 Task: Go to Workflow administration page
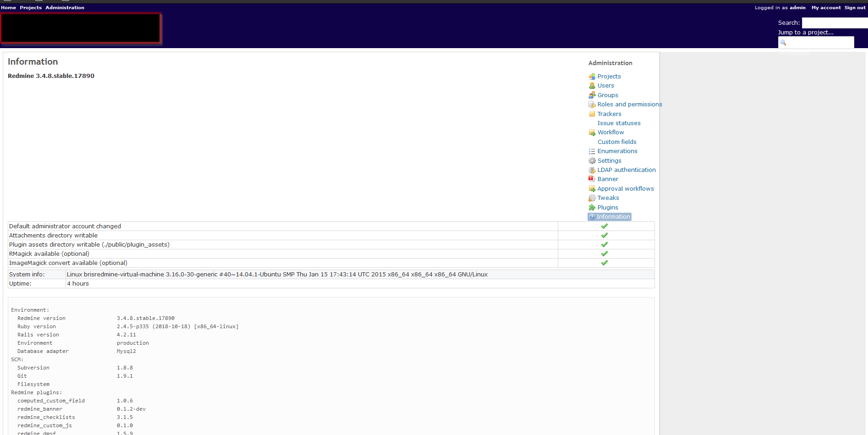click(x=610, y=132)
